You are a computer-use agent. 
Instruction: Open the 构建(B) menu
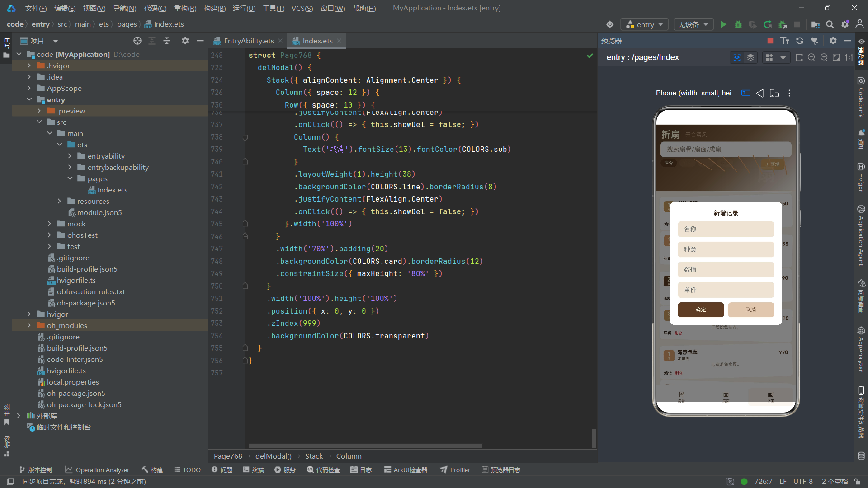[215, 8]
